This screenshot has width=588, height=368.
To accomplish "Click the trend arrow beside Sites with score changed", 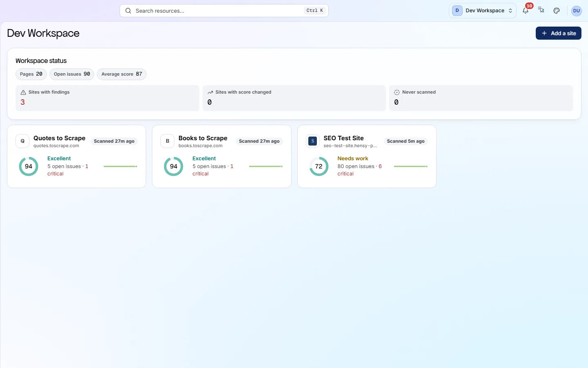I will [210, 92].
